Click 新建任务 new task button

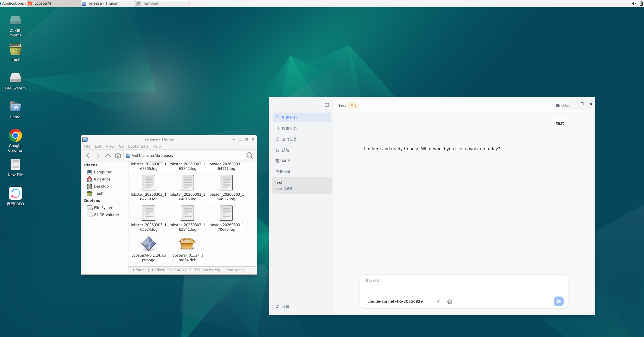[302, 117]
